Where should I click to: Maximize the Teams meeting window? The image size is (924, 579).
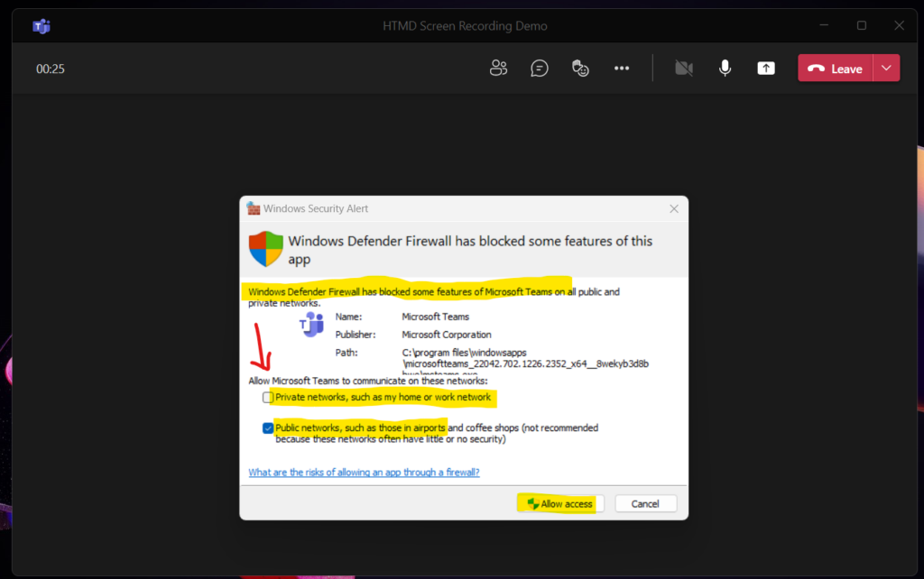[x=862, y=25]
